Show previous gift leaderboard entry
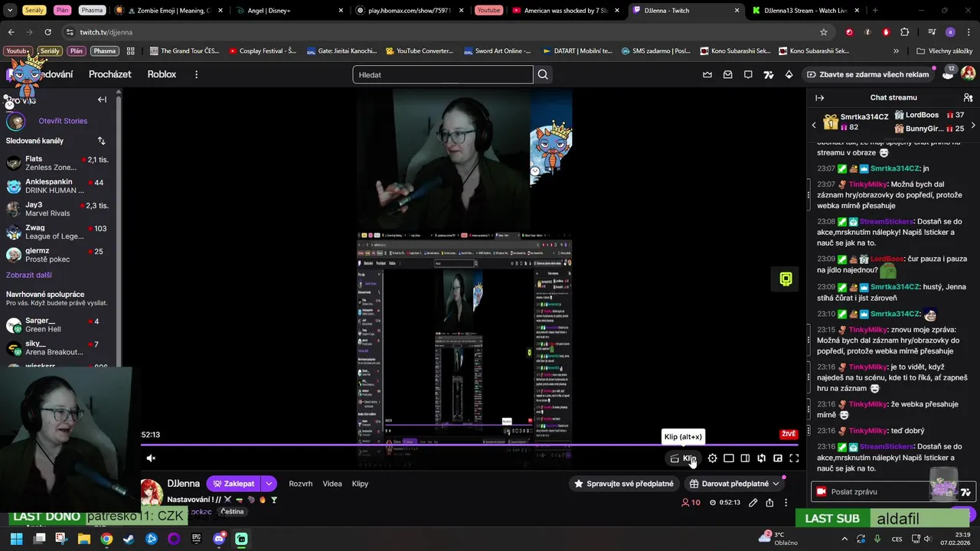Viewport: 980px width, 551px height. (x=814, y=125)
